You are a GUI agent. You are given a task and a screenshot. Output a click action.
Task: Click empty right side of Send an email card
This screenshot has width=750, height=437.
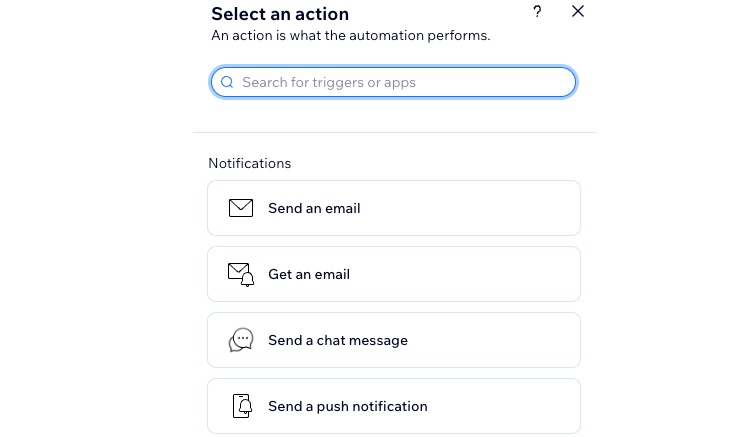pos(478,208)
